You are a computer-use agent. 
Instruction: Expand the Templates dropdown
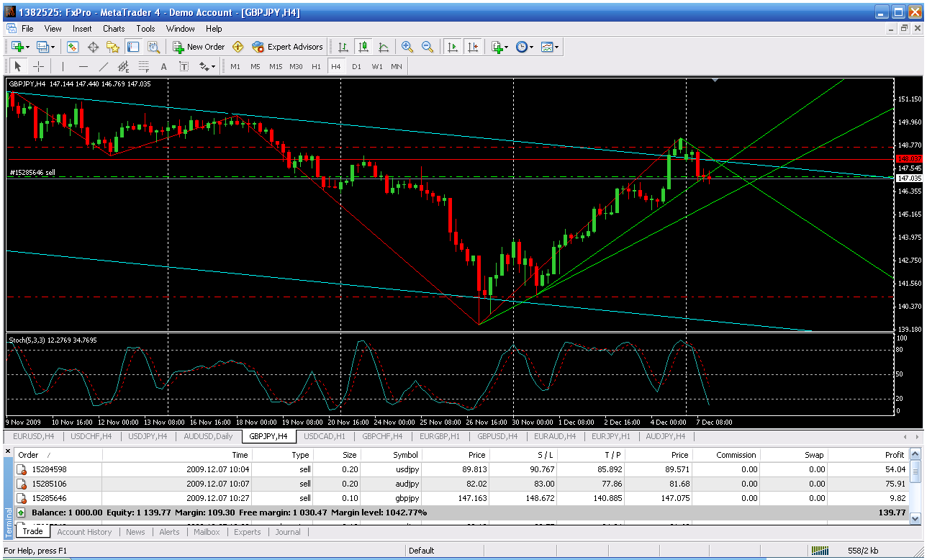pos(550,47)
